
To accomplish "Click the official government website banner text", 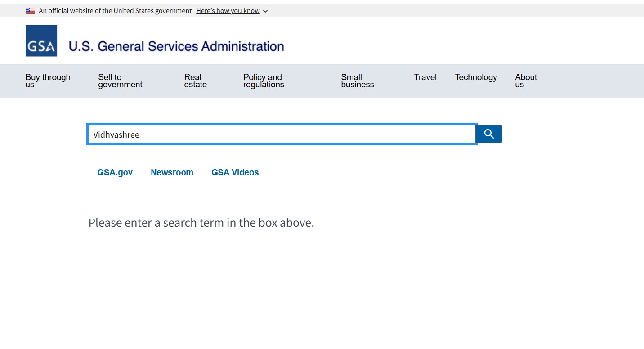I will (x=115, y=11).
